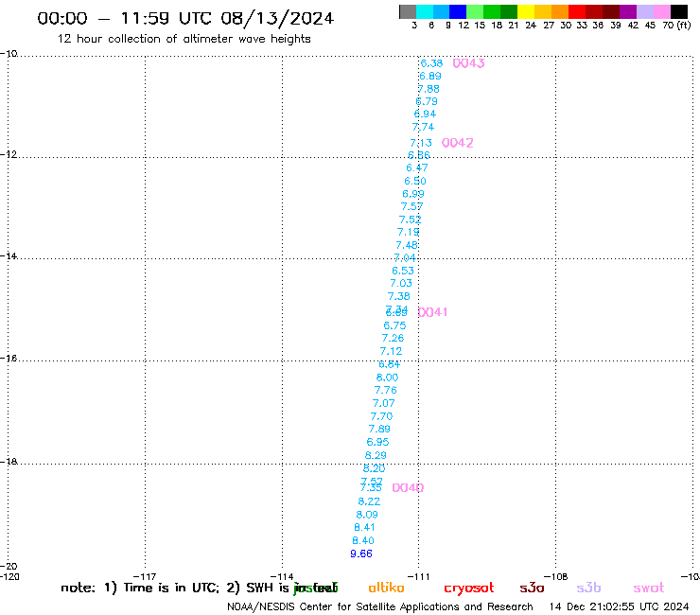Click the subtitle '12 hour collection of altimeter wave heights'
The image size is (700, 615).
pos(184,39)
